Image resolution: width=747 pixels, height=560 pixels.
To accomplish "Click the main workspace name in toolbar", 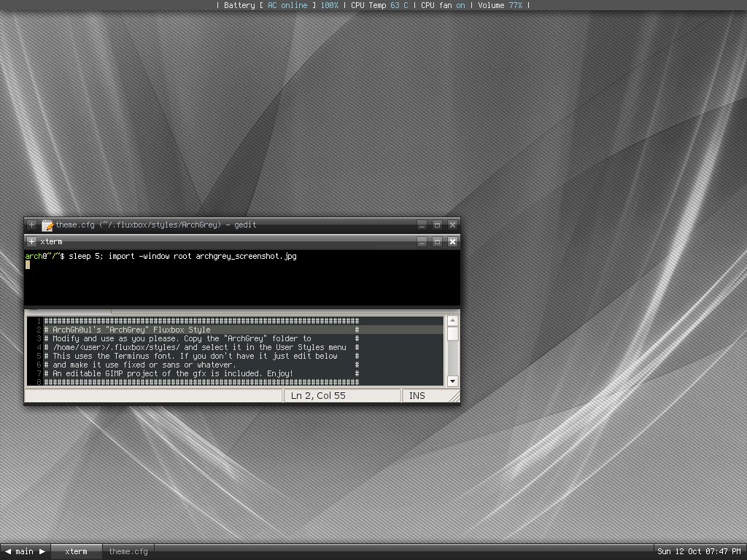I will (x=24, y=551).
